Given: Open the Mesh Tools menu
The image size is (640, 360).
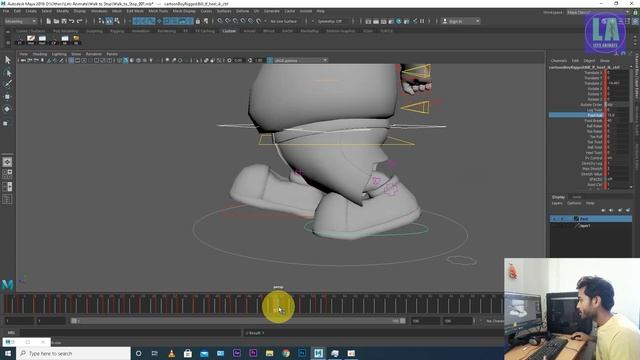Looking at the screenshot, I should tap(158, 11).
